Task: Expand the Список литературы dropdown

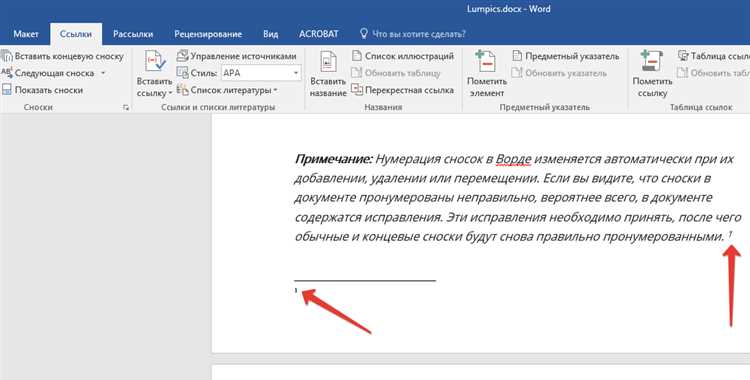Action: pyautogui.click(x=276, y=90)
